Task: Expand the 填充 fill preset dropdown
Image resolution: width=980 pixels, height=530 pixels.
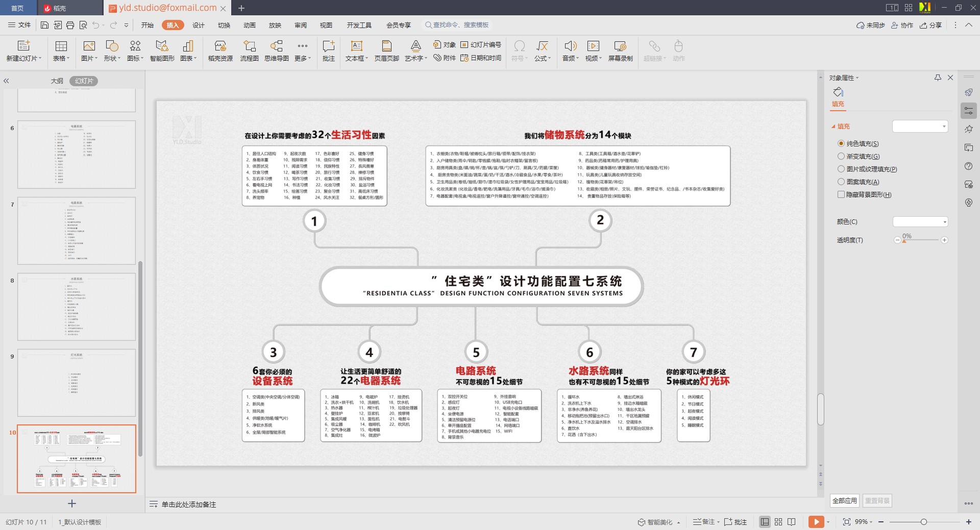Action: click(x=920, y=127)
